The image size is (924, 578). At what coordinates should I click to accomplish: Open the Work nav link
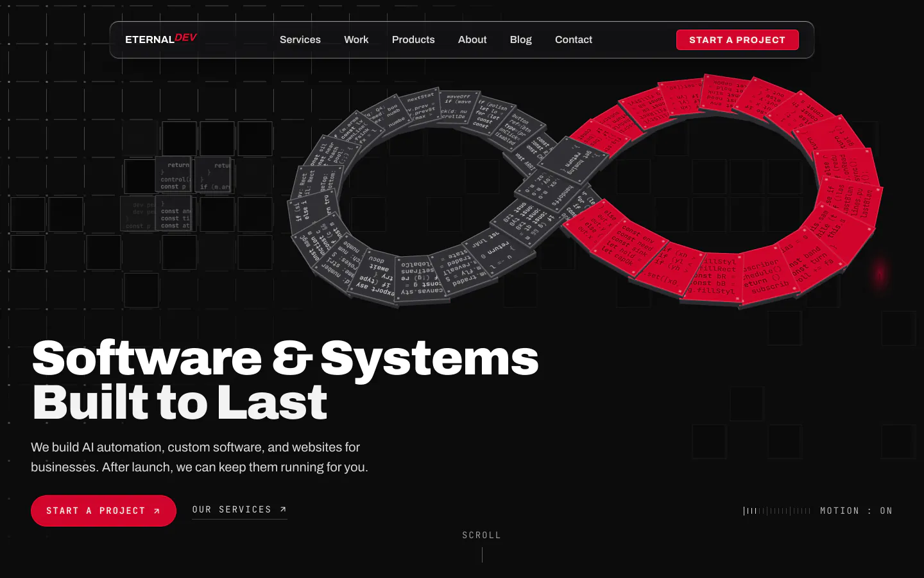[356, 40]
